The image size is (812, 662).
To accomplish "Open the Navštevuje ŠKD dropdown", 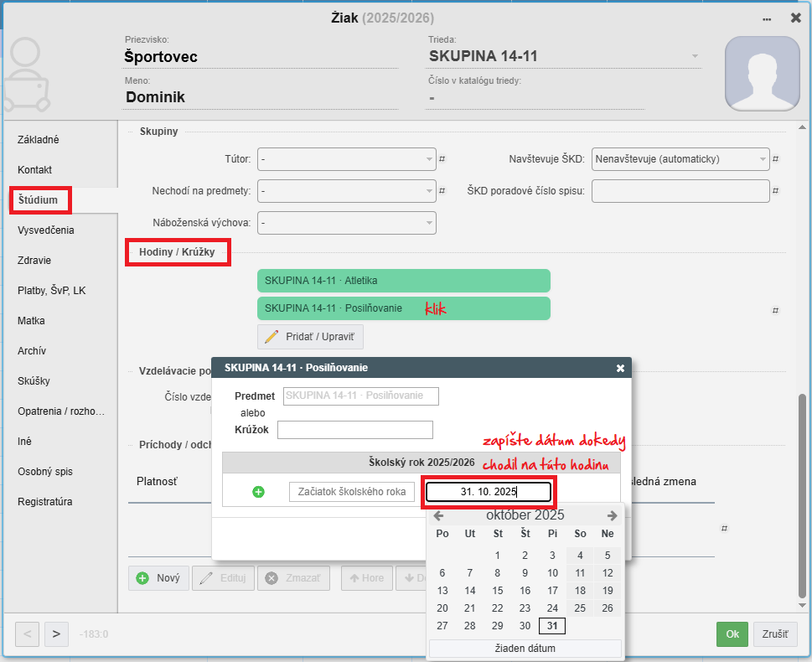I will (680, 158).
